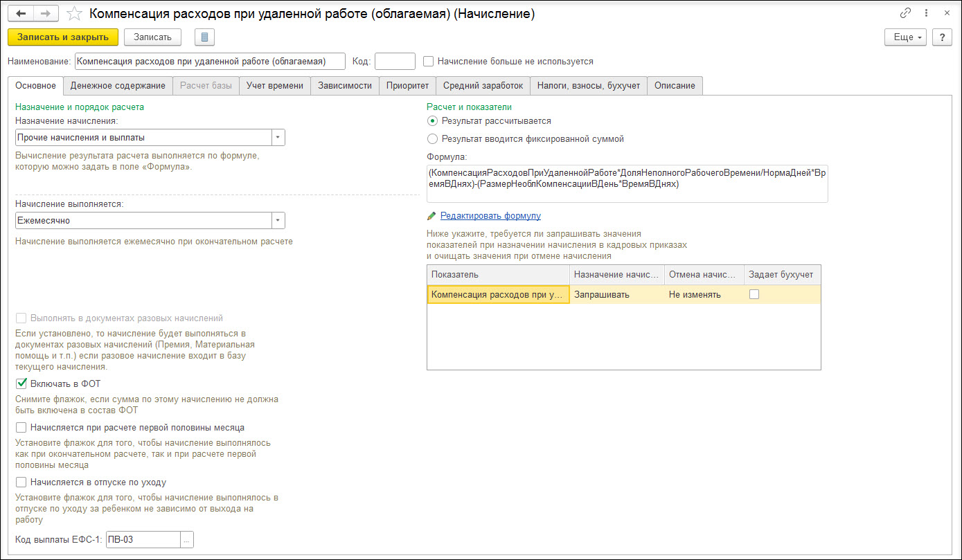Click the Задает бухучет column header
Viewport: 962px width, 560px height.
[x=782, y=275]
